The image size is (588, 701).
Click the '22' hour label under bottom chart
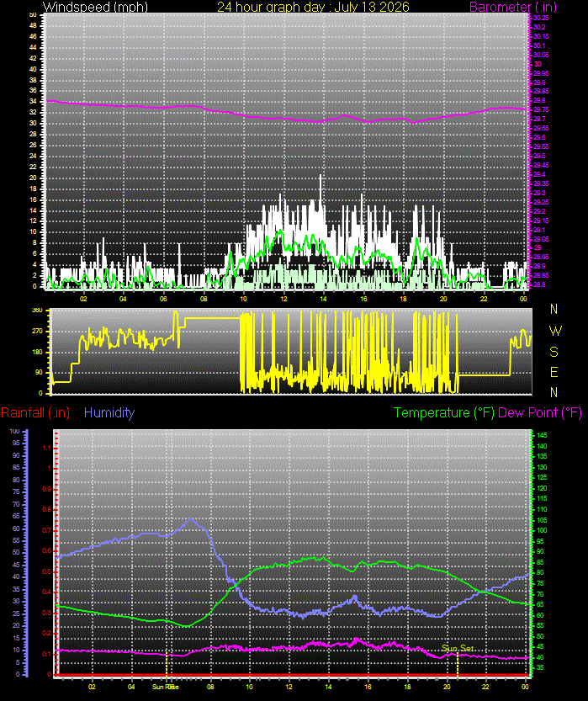point(485,687)
